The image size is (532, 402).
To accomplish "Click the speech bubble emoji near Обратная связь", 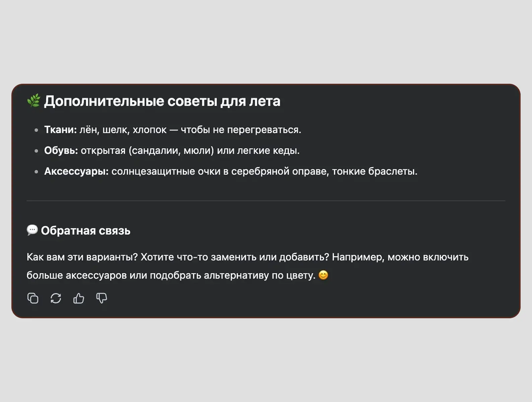I will tap(32, 230).
